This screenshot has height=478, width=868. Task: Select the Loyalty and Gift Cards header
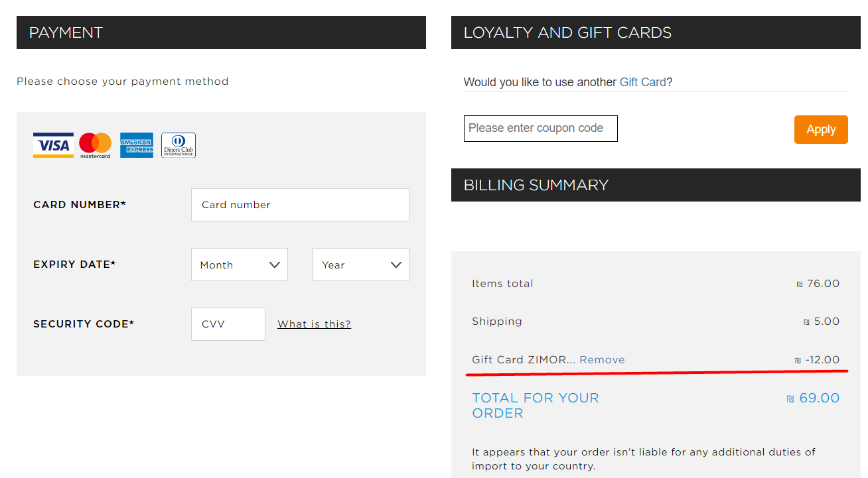[x=656, y=32]
